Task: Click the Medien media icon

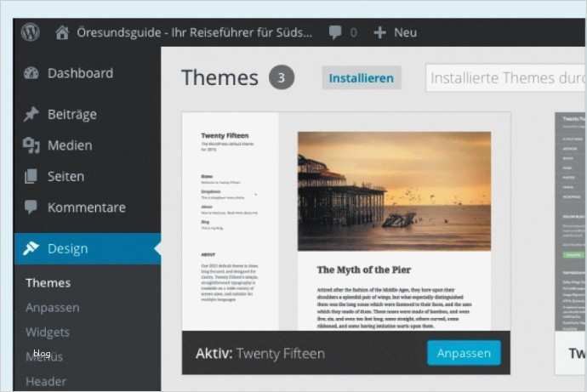Action: (31, 145)
